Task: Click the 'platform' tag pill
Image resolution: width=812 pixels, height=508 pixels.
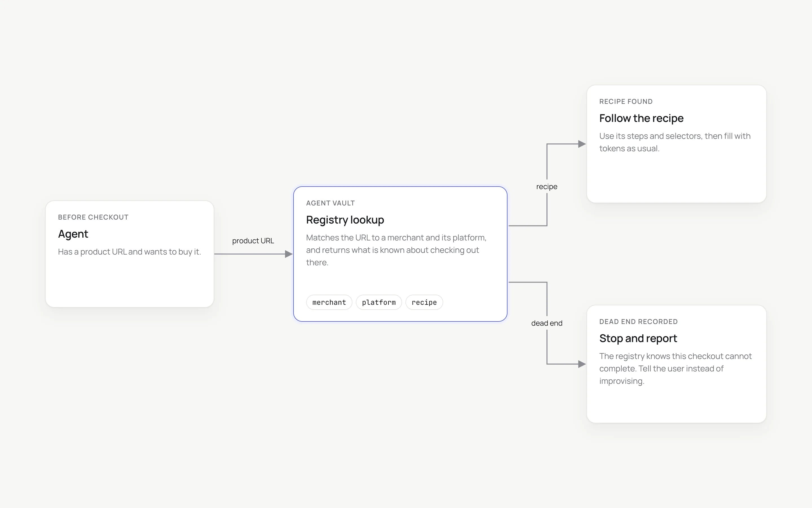Action: tap(378, 302)
